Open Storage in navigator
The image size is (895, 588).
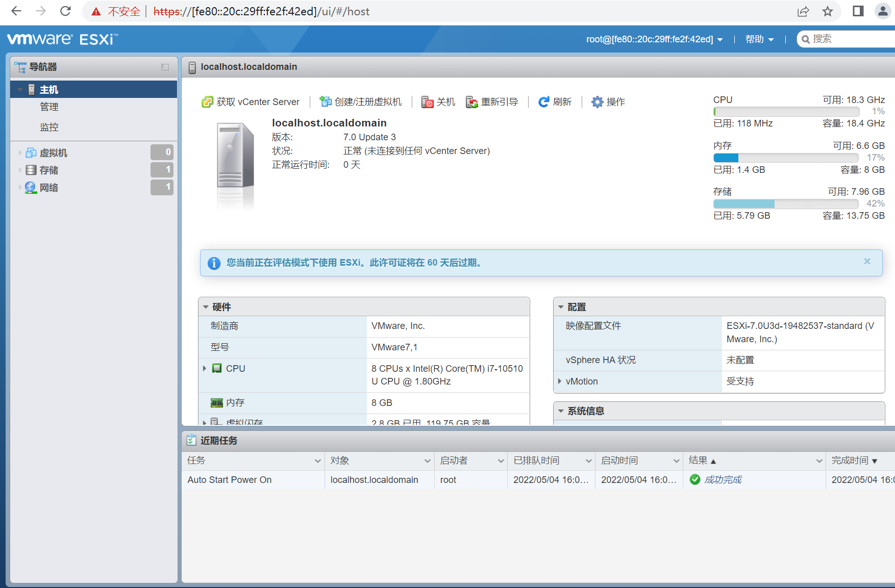point(49,170)
